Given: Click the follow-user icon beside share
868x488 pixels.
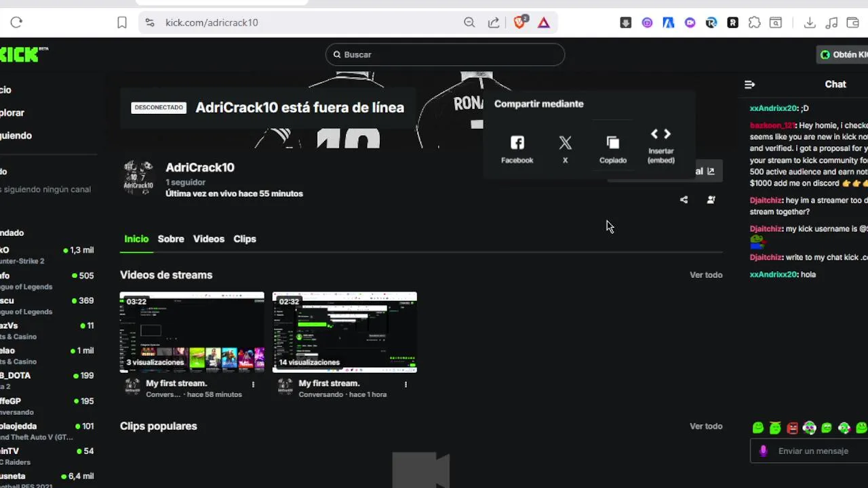Looking at the screenshot, I should [x=711, y=200].
